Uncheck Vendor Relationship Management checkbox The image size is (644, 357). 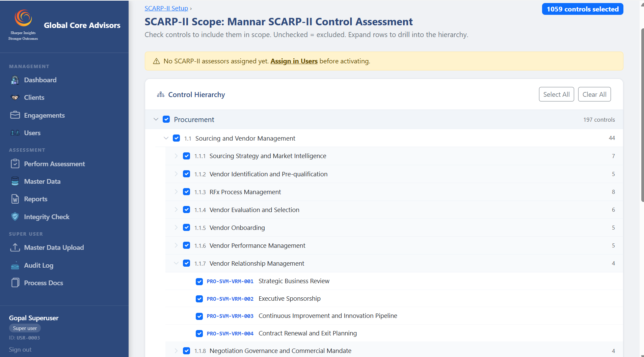(187, 263)
